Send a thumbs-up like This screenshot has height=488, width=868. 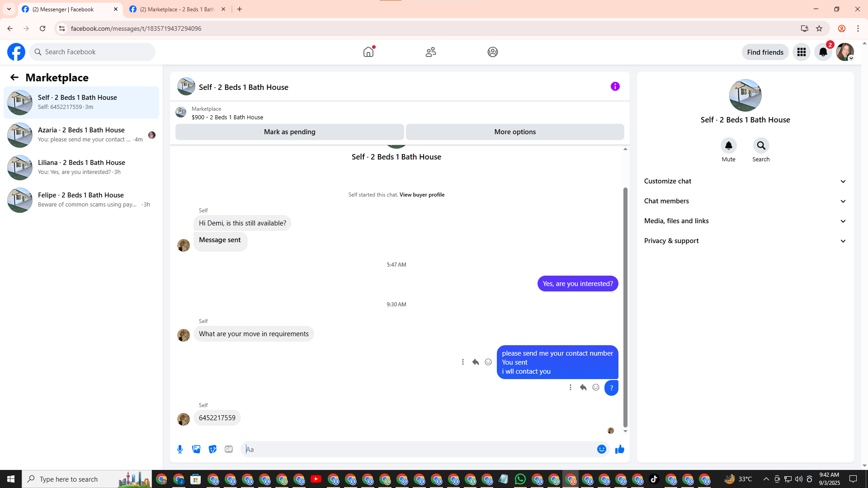click(x=620, y=449)
